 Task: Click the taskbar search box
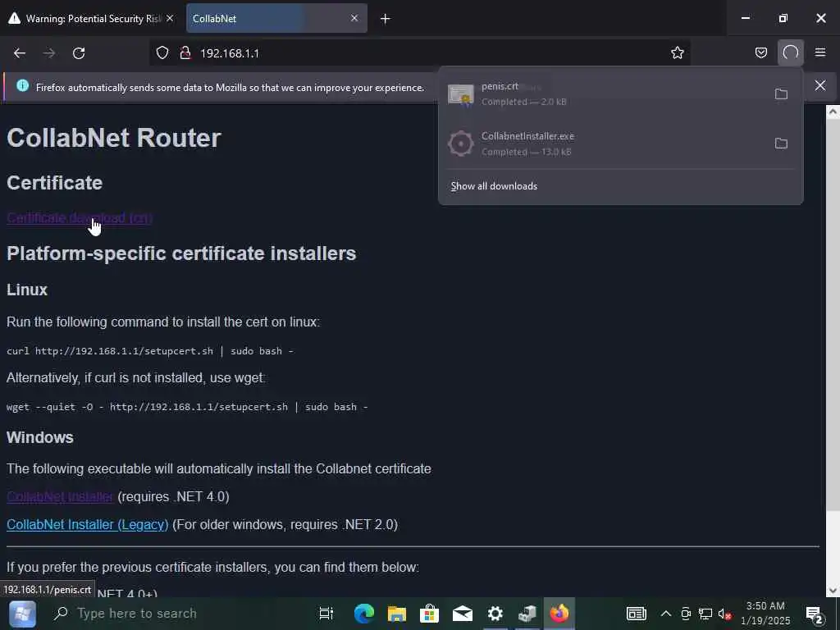tap(177, 614)
